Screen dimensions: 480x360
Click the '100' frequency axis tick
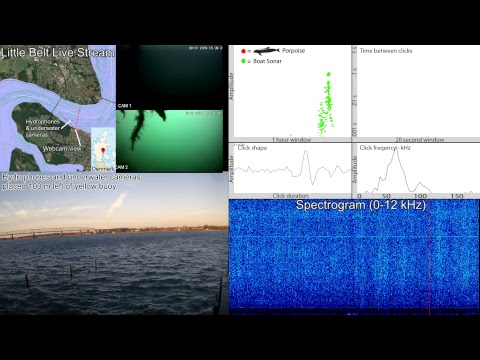click(x=420, y=196)
